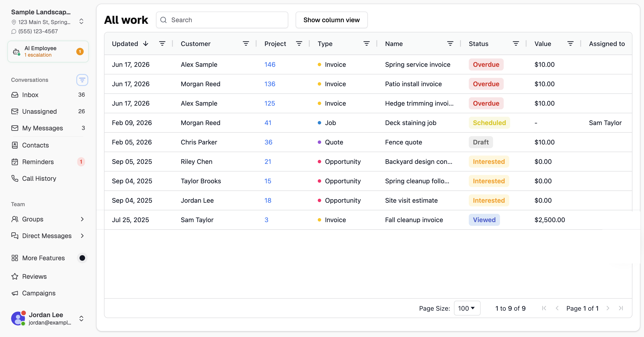The image size is (644, 337).
Task: Click the All work search field
Action: click(x=222, y=20)
